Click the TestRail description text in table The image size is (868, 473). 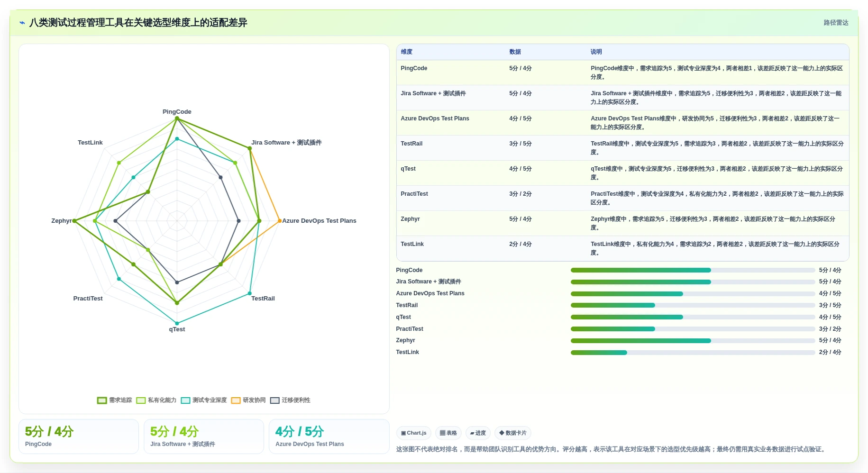point(717,148)
